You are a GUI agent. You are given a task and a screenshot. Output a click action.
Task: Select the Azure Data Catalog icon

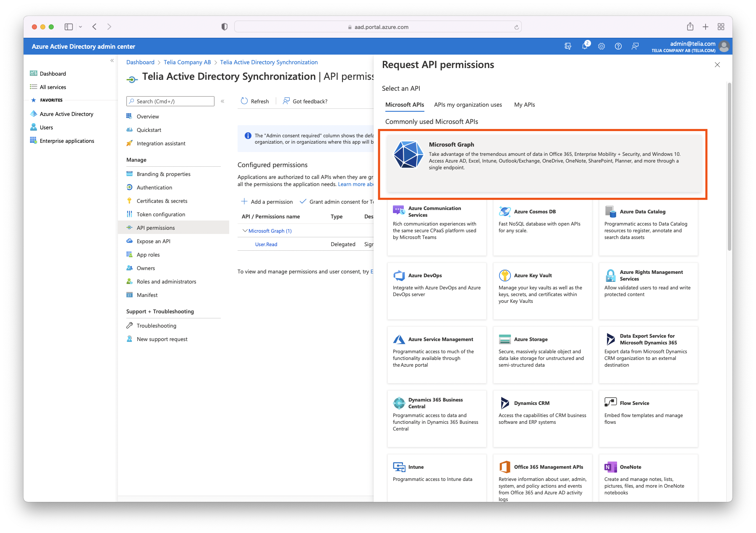[610, 211]
